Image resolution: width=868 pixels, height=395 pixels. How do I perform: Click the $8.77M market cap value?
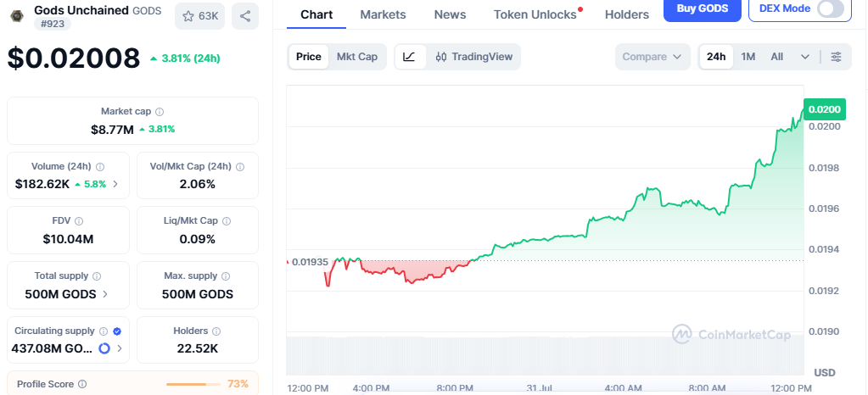112,130
